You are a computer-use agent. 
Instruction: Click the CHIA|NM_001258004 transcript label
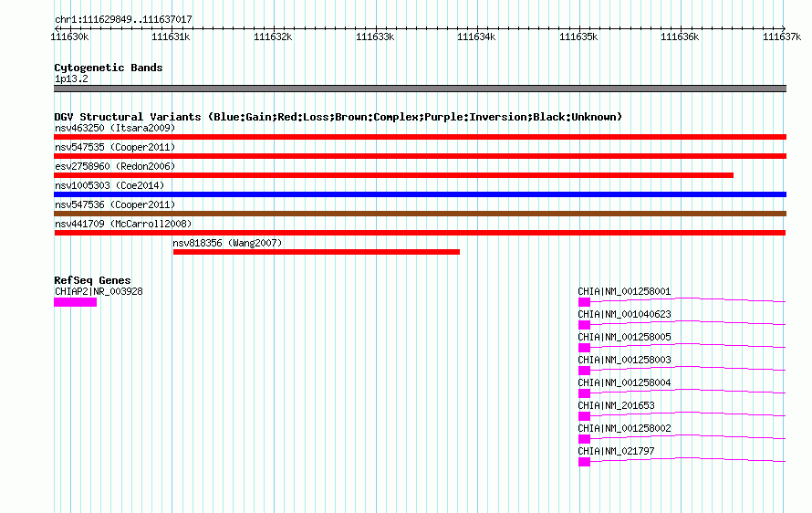pos(624,382)
